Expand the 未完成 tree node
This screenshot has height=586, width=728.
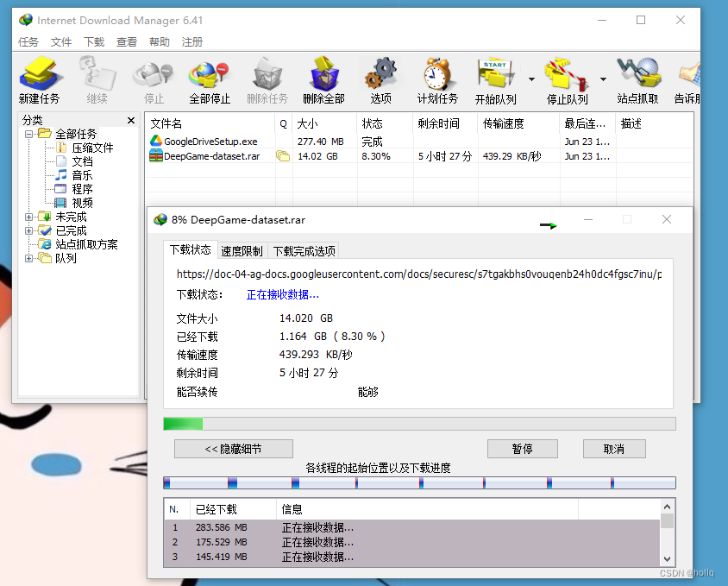point(28,217)
